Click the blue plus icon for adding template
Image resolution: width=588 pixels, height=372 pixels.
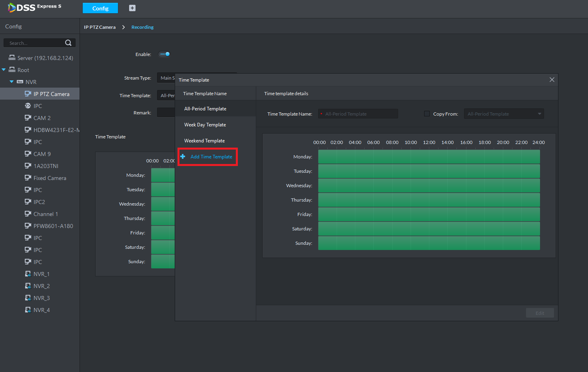[183, 156]
